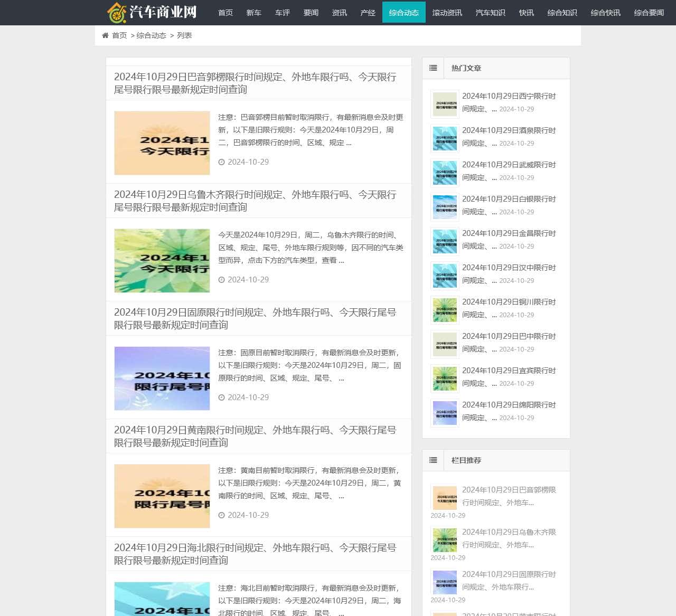Click 固原 thumbnail under 栏目推荐
Viewport: 676px width, 616px height.
tap(445, 582)
